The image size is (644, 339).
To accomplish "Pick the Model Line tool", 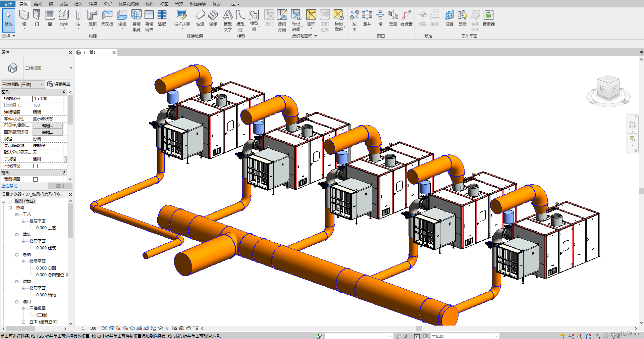I will click(240, 20).
